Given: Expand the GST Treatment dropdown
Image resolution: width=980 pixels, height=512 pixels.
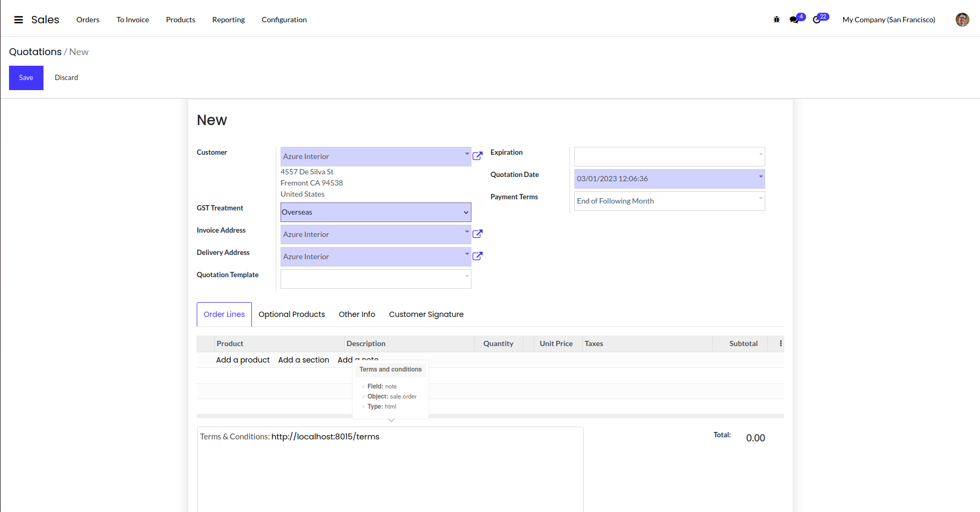Looking at the screenshot, I should point(375,212).
